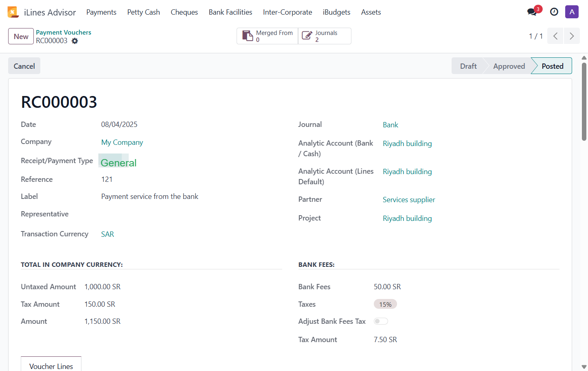
Task: Open the Cheques menu
Action: coord(184,12)
